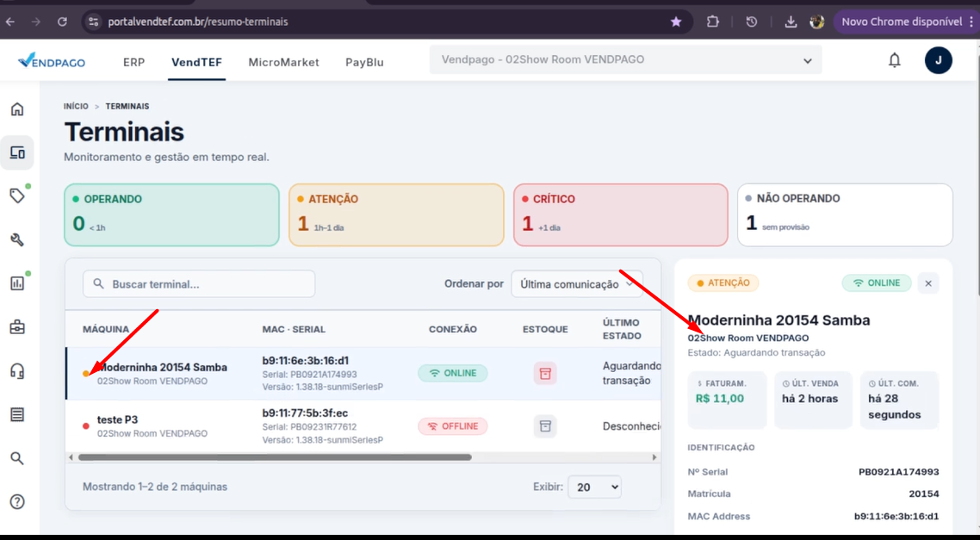Click the ATENÇÃO badge in details panel
The height and width of the screenshot is (540, 980).
pyautogui.click(x=723, y=283)
